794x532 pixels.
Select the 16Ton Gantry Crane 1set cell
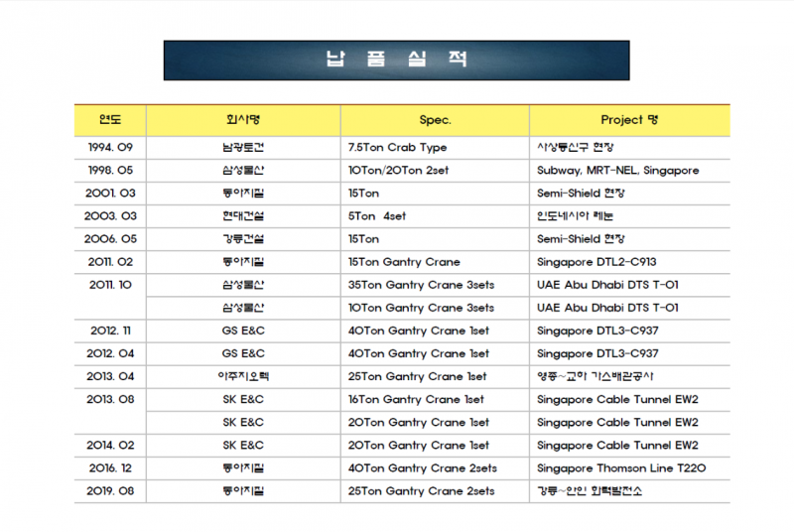coord(417,399)
